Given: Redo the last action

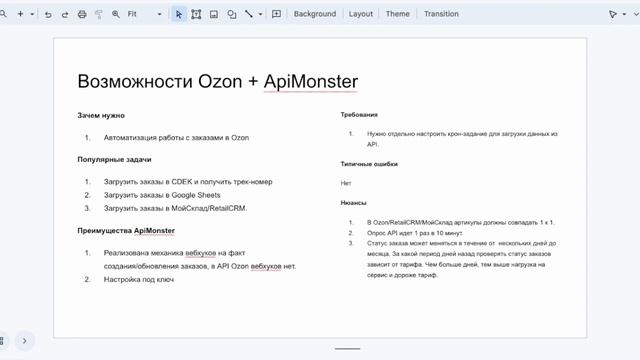Looking at the screenshot, I should coord(64,14).
